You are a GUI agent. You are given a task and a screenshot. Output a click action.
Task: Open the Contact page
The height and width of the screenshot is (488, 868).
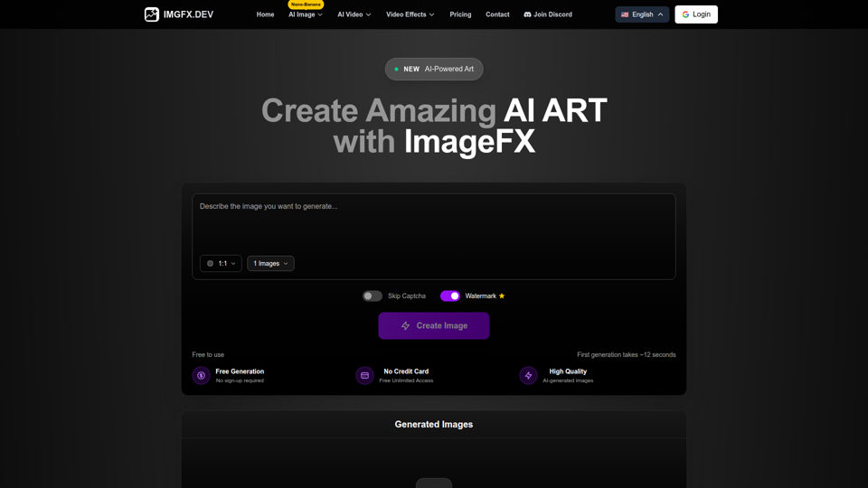coord(497,14)
